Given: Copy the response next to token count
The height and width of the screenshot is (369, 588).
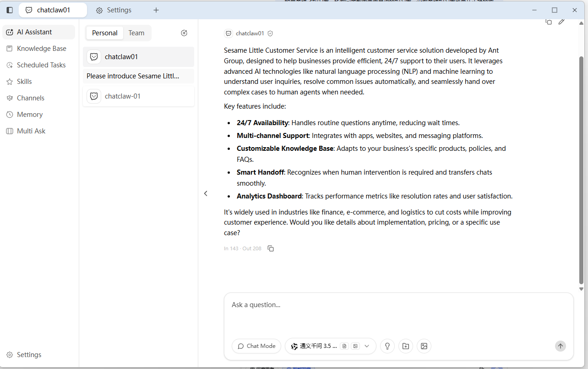Looking at the screenshot, I should click(x=271, y=248).
